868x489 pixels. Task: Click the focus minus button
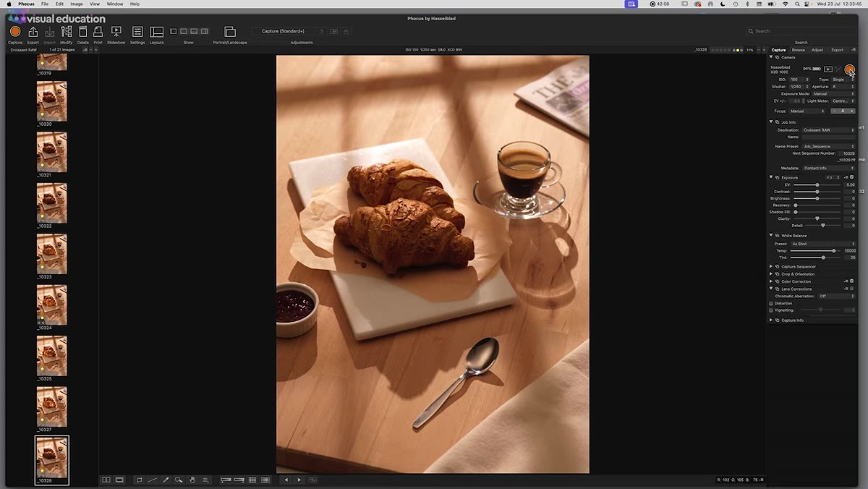click(834, 111)
